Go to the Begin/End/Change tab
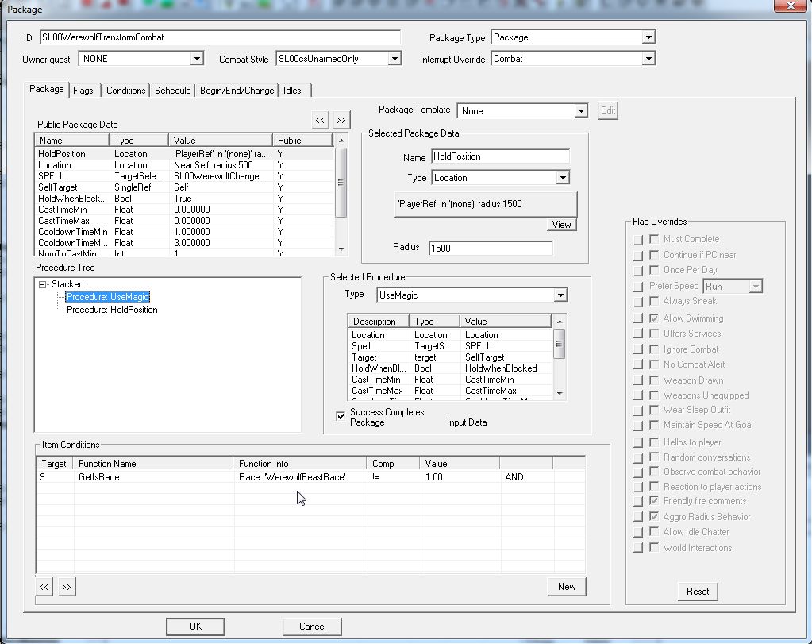Screen dimensions: 812x644 pyautogui.click(x=237, y=91)
